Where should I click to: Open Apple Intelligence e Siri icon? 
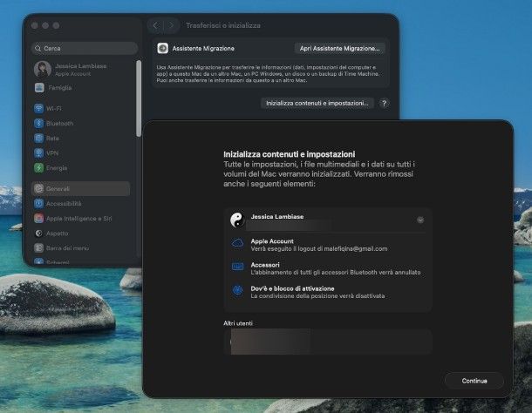(38, 219)
